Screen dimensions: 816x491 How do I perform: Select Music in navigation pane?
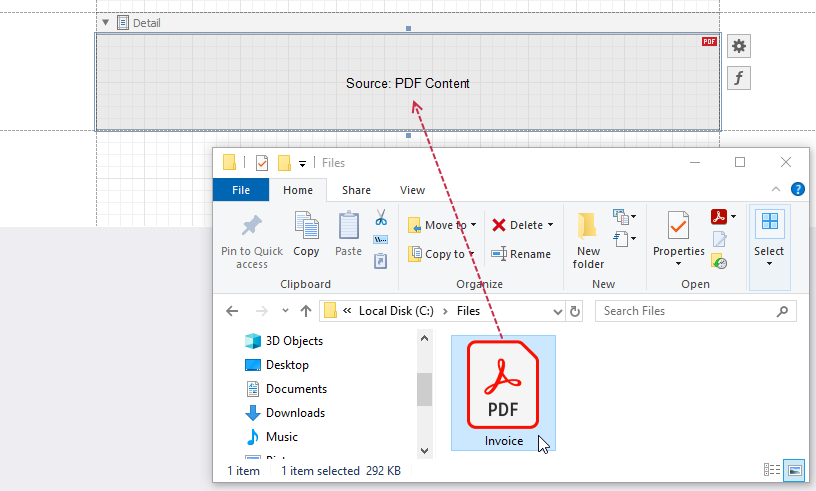click(x=272, y=437)
